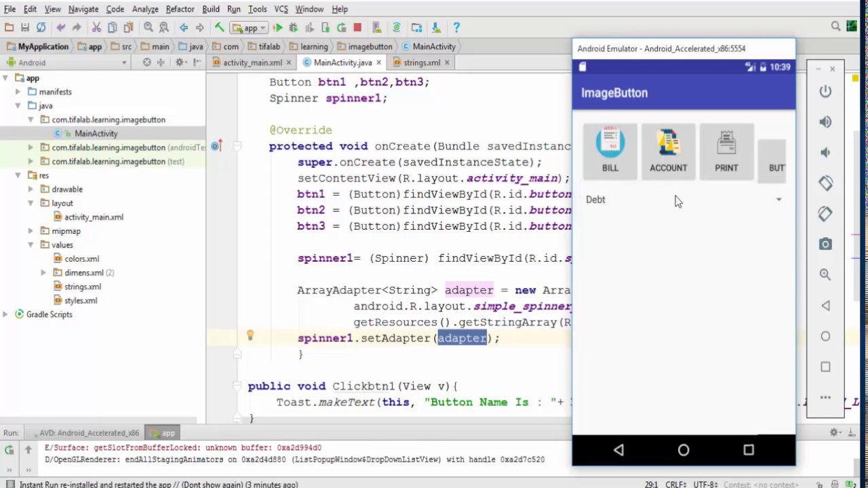Cut selection with the scissors icon
868x488 pixels.
pos(96,28)
